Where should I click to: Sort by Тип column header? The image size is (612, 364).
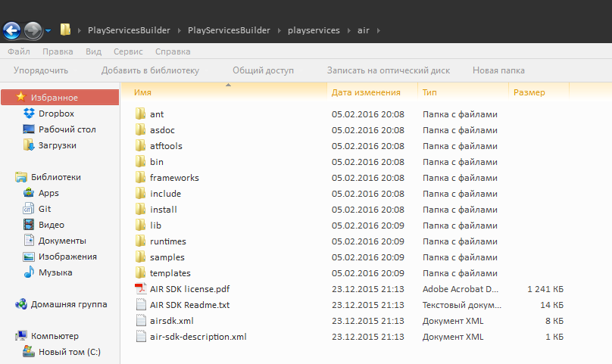(x=429, y=92)
